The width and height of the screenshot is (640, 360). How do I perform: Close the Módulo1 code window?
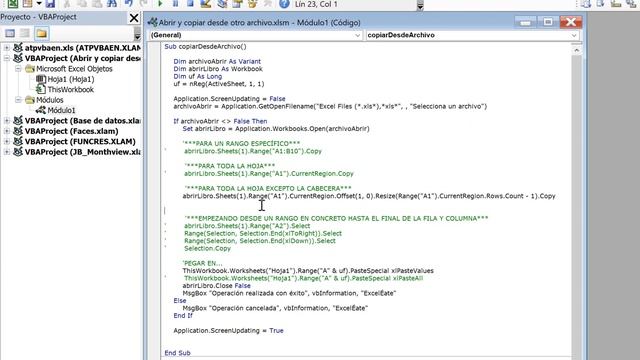(571, 22)
